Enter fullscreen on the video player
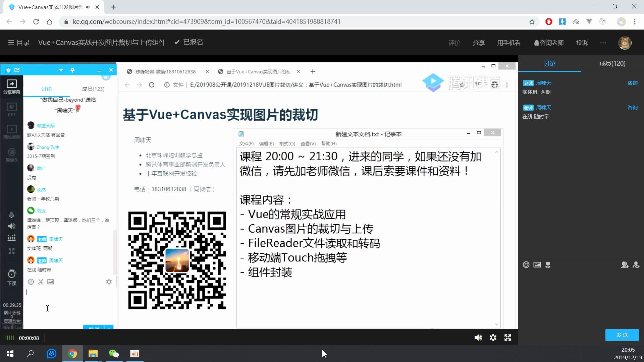Image resolution: width=644 pixels, height=362 pixels. [x=508, y=338]
